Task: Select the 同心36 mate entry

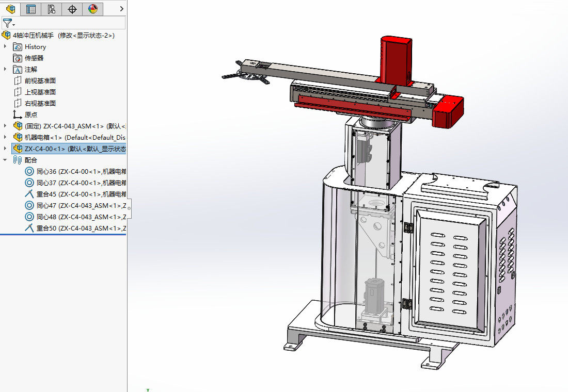Action: pyautogui.click(x=81, y=172)
